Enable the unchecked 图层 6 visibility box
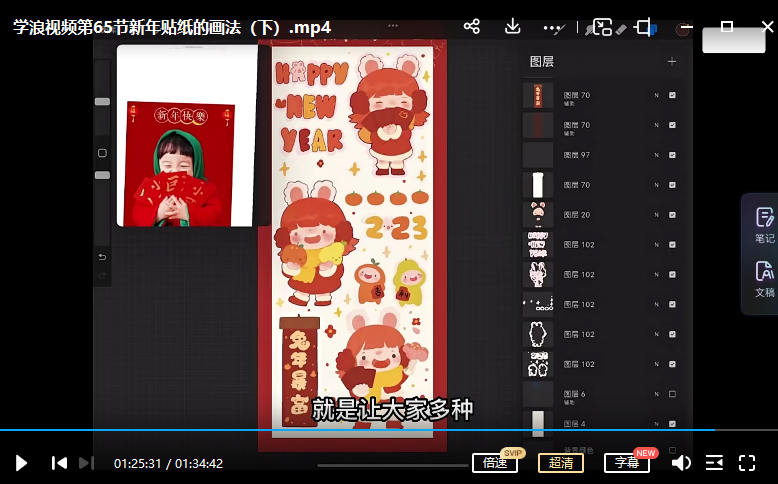This screenshot has width=778, height=484. (x=672, y=394)
